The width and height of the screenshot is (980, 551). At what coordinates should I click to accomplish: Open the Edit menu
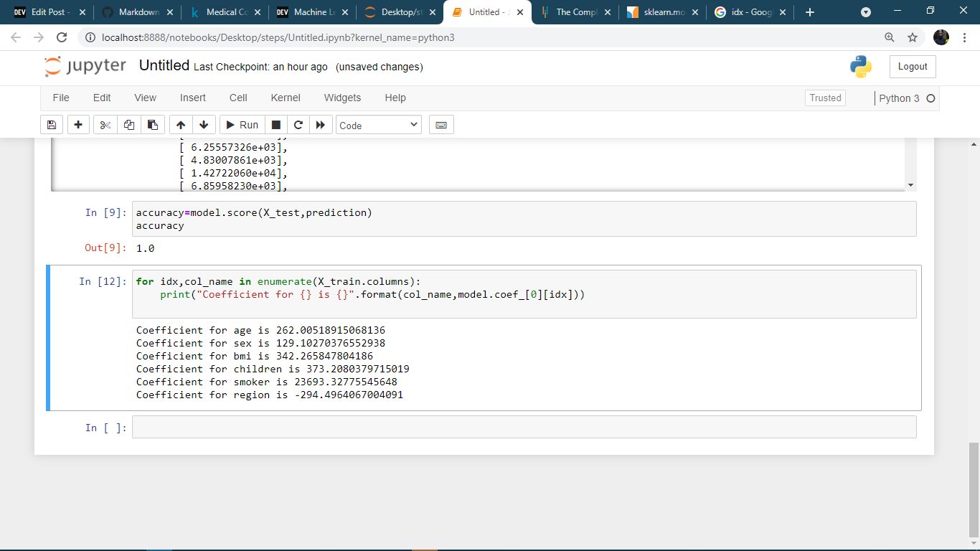click(x=102, y=98)
